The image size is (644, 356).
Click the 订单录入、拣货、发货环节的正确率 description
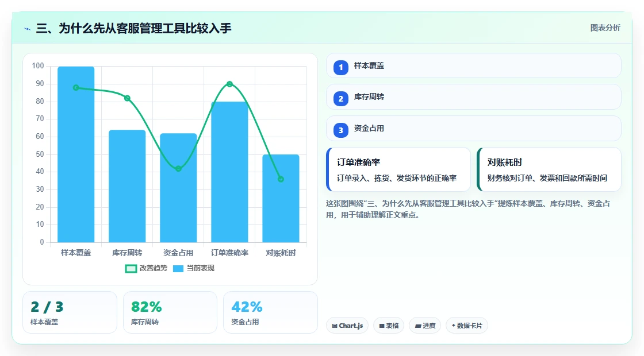click(397, 179)
